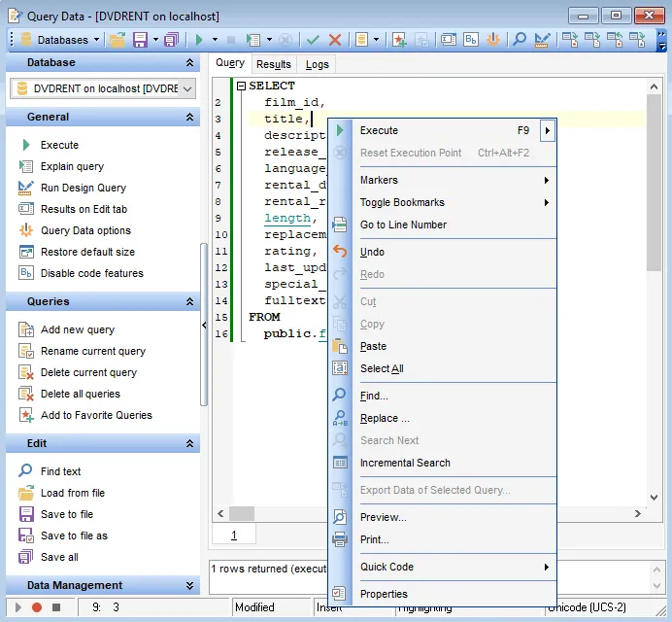Choose Select All from context menu
The height and width of the screenshot is (622, 672).
coord(382,368)
